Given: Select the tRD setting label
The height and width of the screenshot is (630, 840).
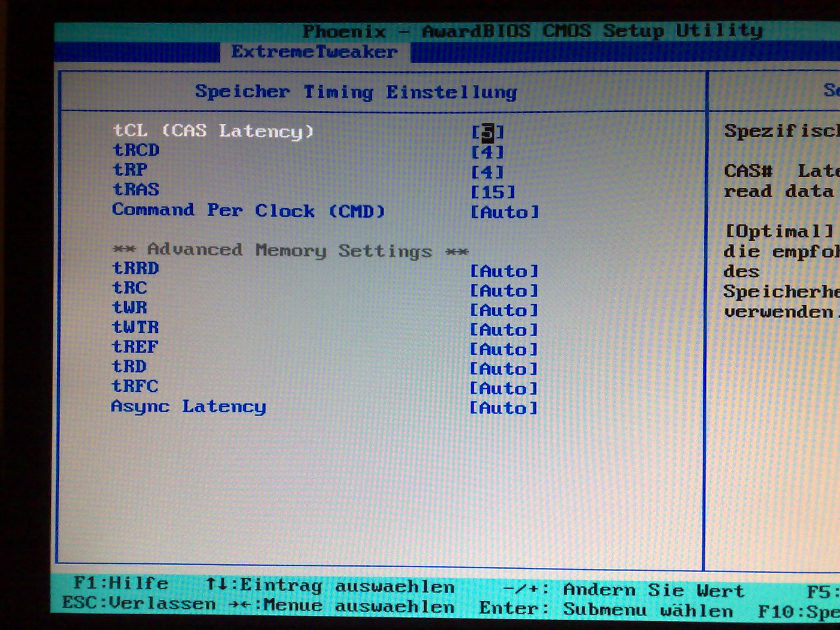Looking at the screenshot, I should point(129,366).
